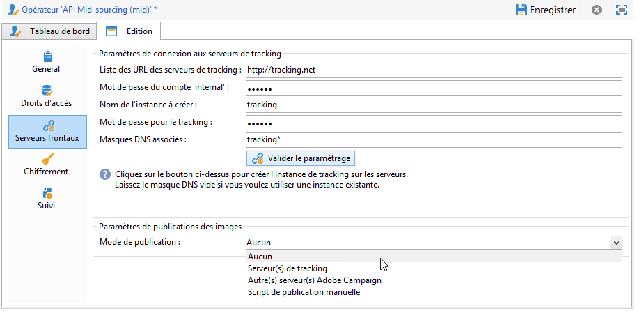Click the Masques DNS associés field
This screenshot has height=320, width=644.
pos(433,139)
